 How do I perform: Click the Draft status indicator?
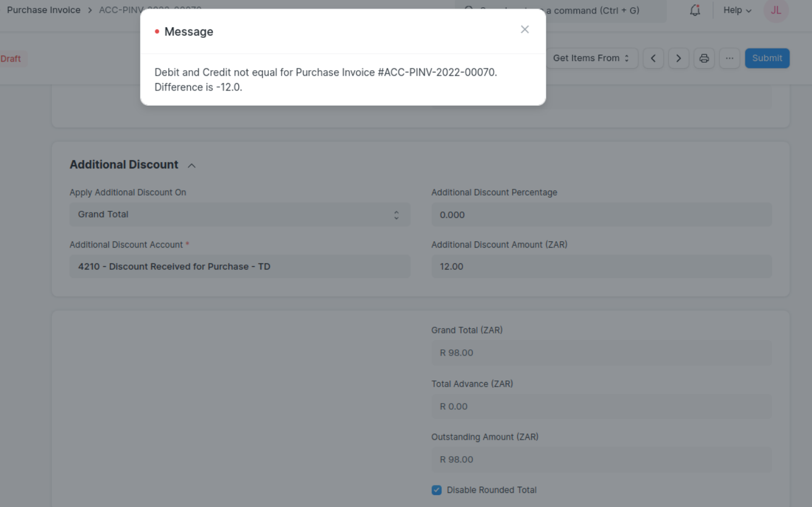pos(12,58)
